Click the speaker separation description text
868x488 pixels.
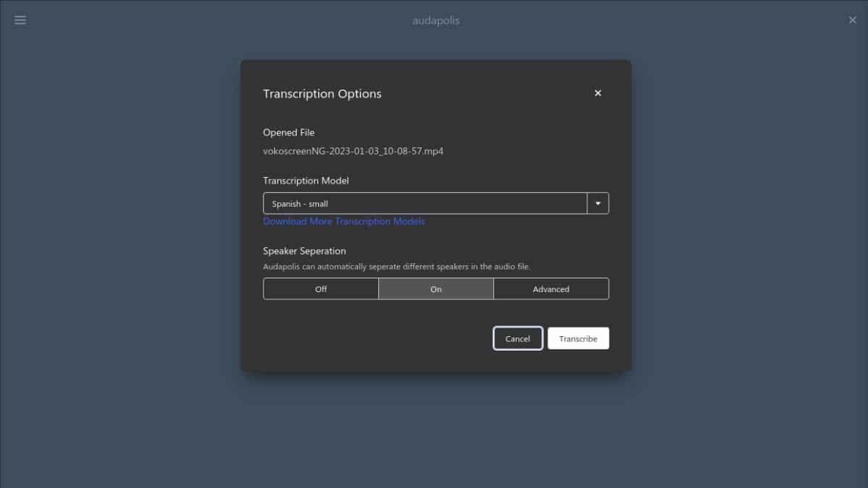click(396, 267)
